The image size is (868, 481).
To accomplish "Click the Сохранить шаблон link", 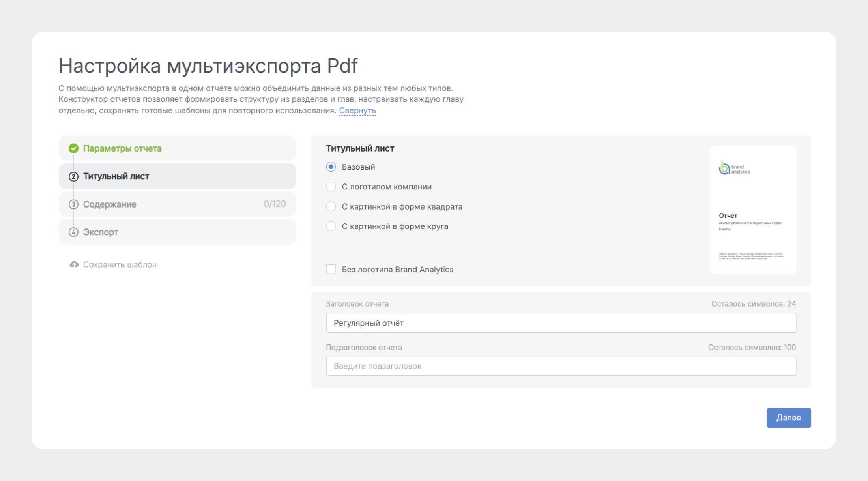I will tap(120, 264).
